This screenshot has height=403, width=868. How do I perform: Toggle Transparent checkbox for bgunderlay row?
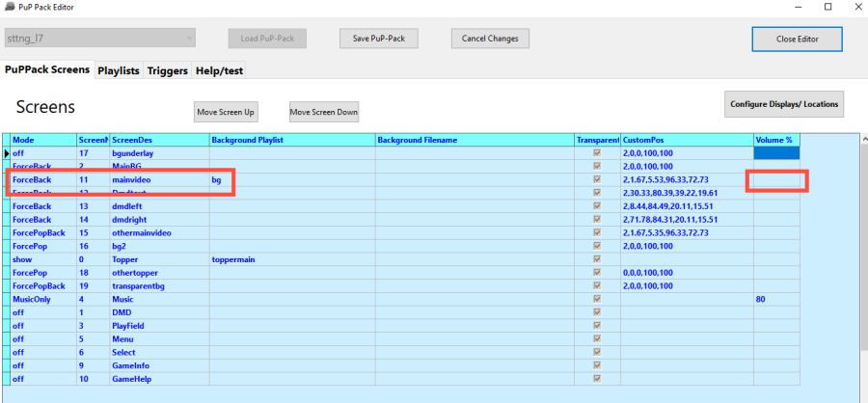click(x=597, y=153)
